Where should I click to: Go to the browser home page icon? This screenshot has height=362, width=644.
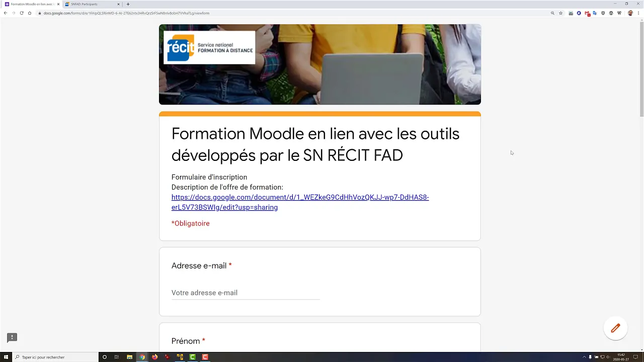[30, 13]
